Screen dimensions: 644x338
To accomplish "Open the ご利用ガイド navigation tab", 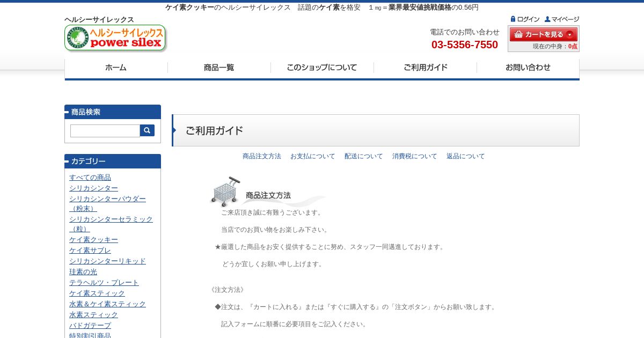I will tap(425, 68).
